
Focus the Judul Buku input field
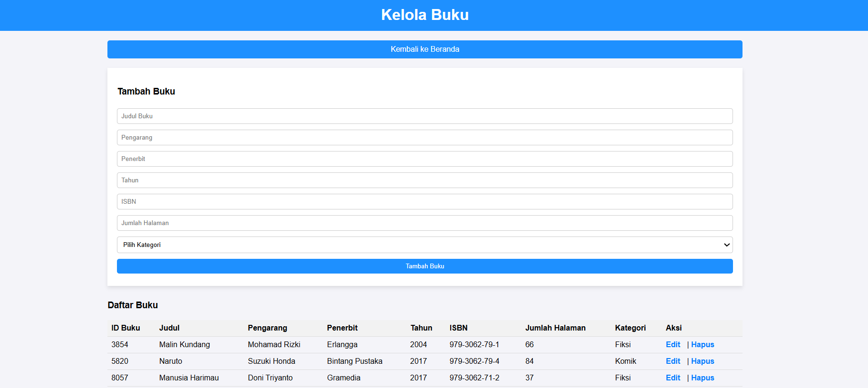tap(424, 116)
